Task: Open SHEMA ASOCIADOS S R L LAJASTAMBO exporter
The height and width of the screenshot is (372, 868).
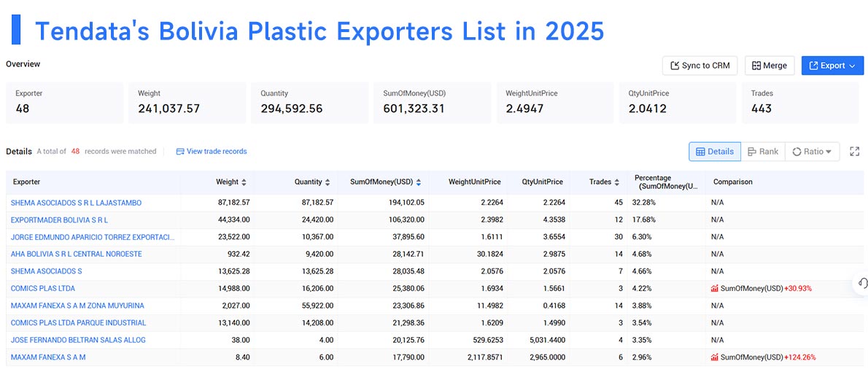Action: point(76,203)
